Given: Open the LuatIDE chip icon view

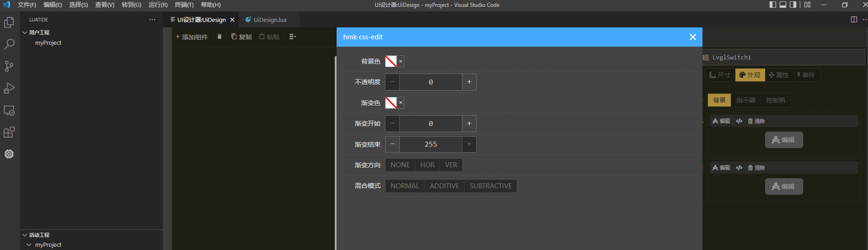Looking at the screenshot, I should point(9,154).
